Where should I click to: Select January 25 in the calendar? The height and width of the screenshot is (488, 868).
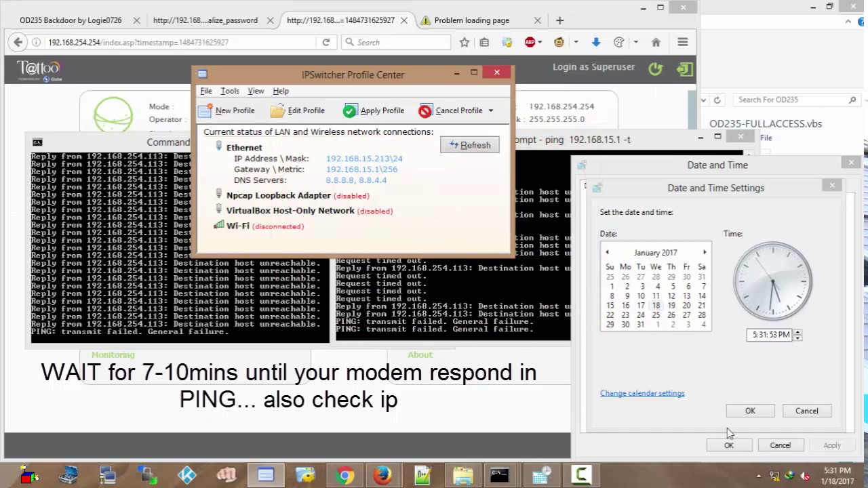(656, 314)
